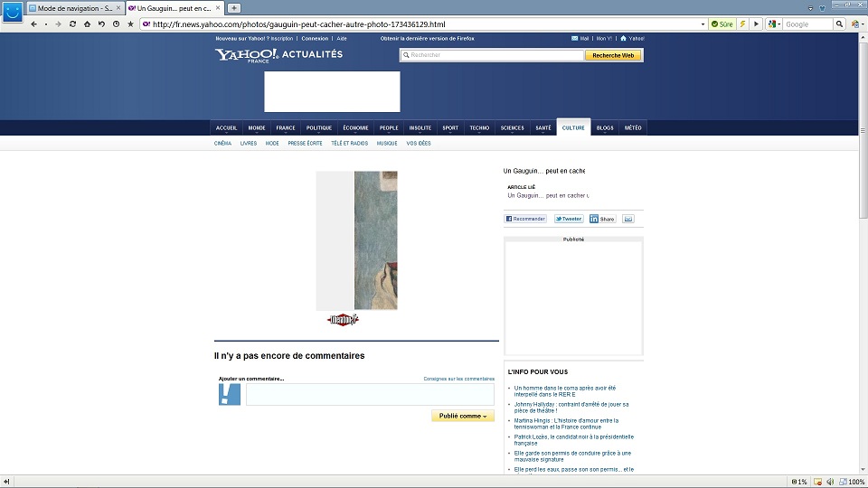Open the ÉCONOMIE section
Screen dimensions: 868x488
tap(355, 127)
